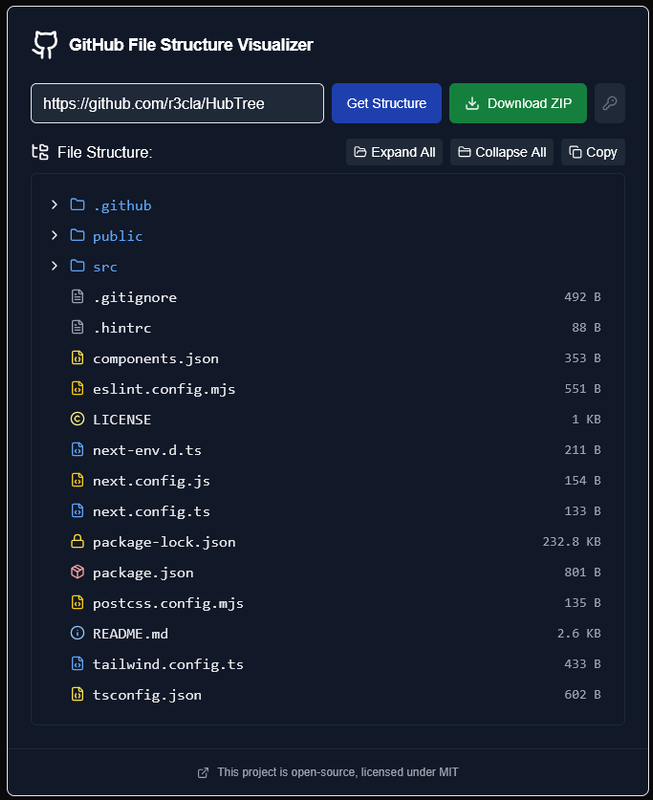The width and height of the screenshot is (653, 800).
Task: Copy the file structure
Action: 592,152
